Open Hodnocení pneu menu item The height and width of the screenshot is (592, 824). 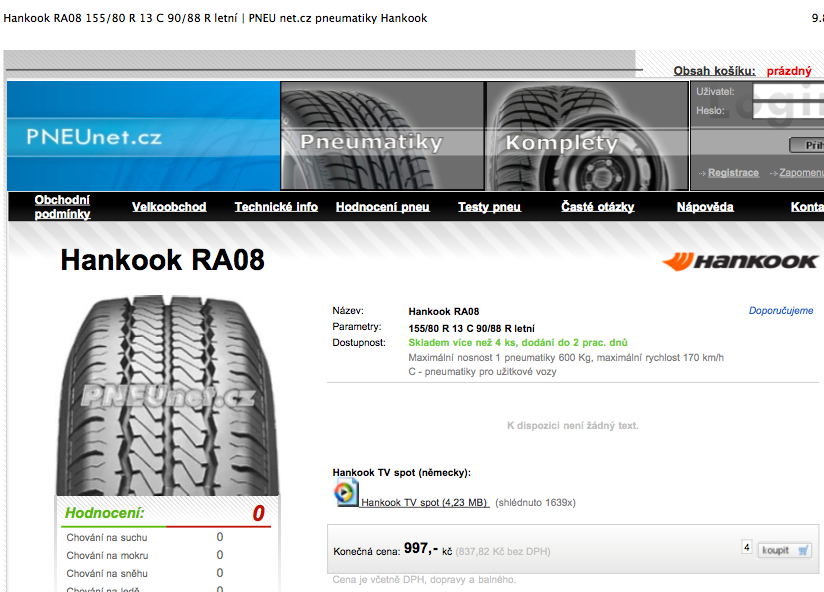(383, 207)
